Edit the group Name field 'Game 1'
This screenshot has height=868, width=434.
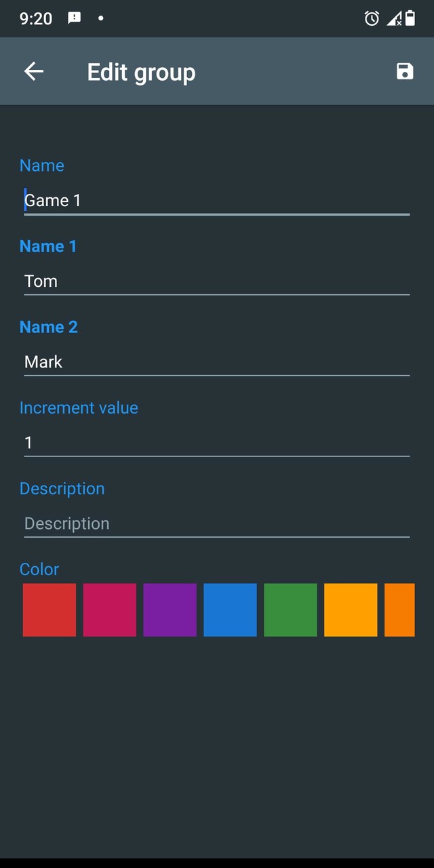coord(216,200)
